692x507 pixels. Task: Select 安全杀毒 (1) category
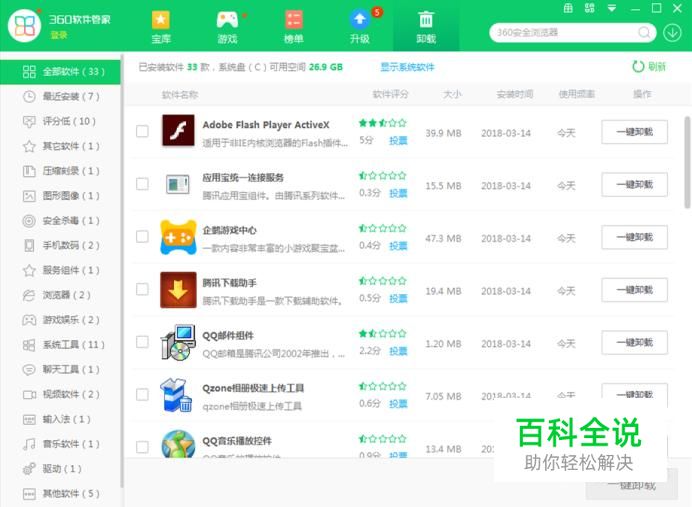point(60,221)
